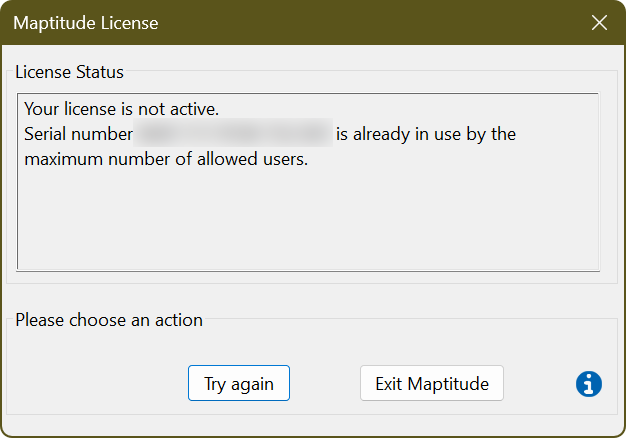
Task: Choose Exit Maptitude
Action: (x=431, y=383)
